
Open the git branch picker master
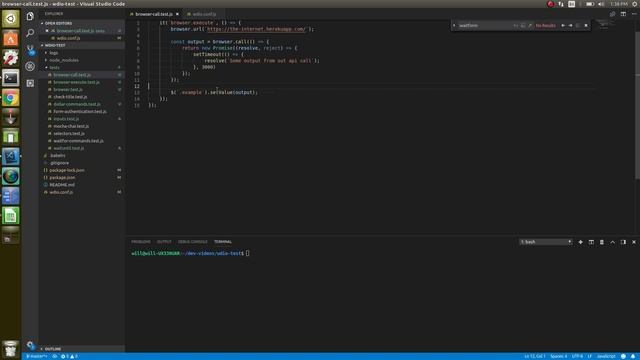[x=37, y=356]
